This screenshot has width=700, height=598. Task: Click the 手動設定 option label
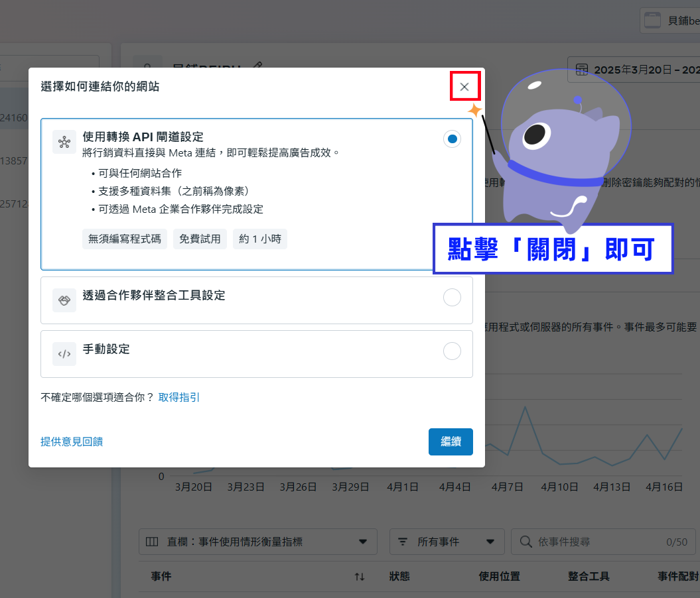click(x=106, y=349)
